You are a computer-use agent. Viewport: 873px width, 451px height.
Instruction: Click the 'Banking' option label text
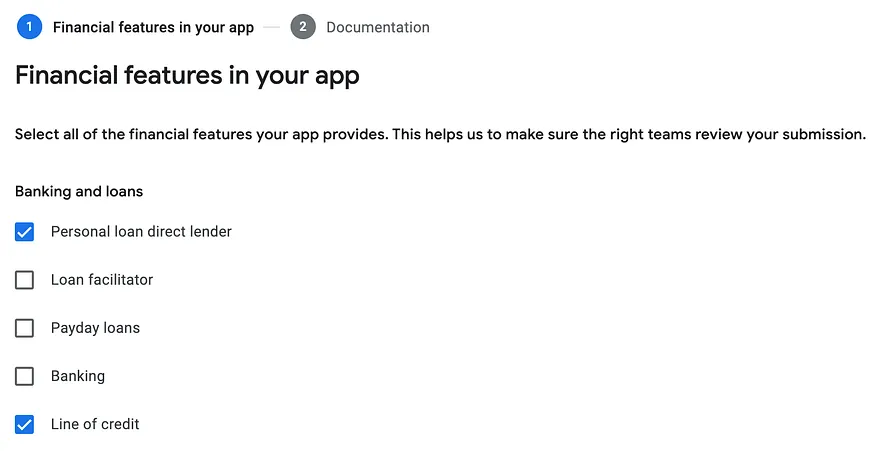[x=78, y=376]
